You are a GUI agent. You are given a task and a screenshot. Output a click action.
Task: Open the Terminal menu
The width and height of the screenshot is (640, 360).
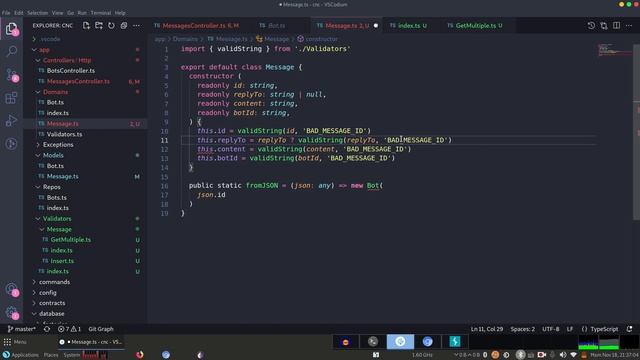tap(101, 13)
